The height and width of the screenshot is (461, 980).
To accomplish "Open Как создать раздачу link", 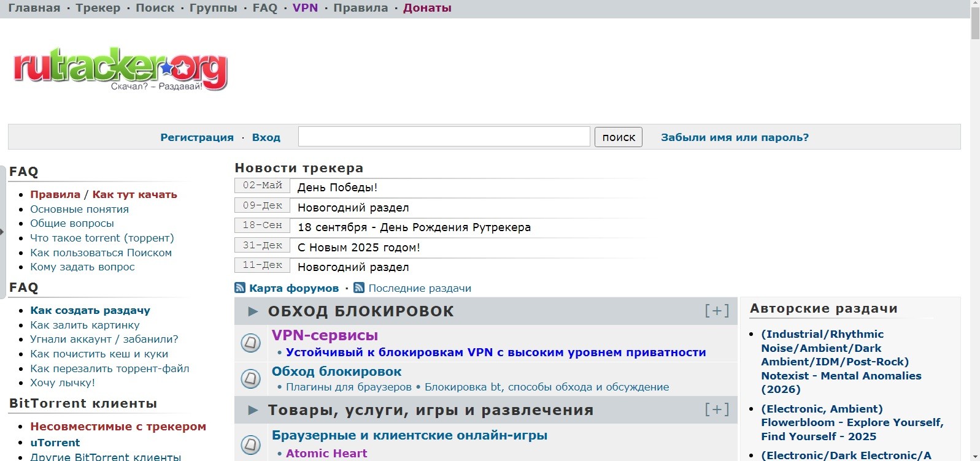I will click(x=90, y=310).
